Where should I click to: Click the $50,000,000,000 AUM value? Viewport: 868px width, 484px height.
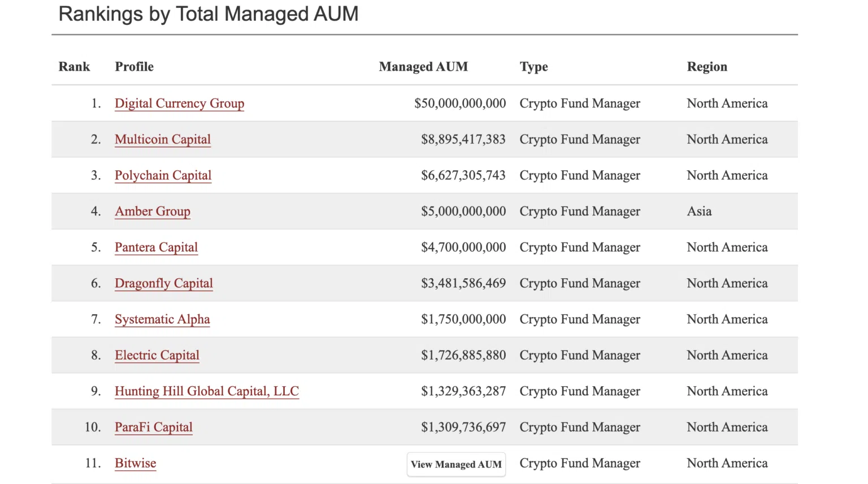[460, 103]
